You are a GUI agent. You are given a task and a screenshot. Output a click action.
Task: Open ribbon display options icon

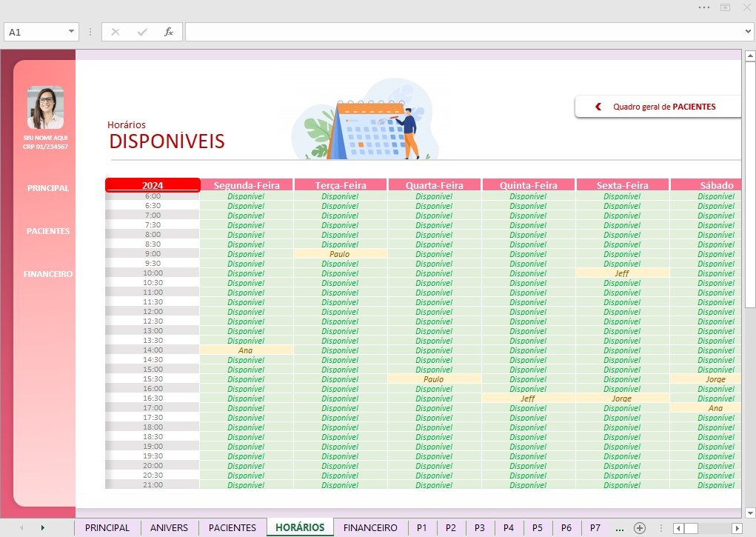tap(725, 7)
